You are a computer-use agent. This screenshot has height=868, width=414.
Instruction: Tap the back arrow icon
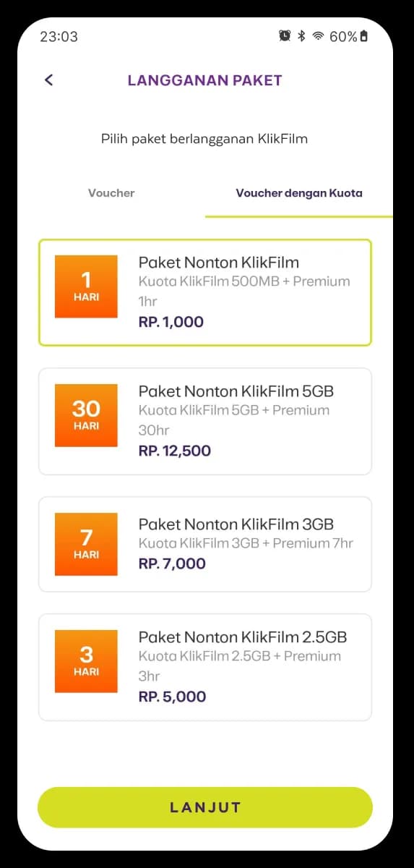(x=48, y=80)
